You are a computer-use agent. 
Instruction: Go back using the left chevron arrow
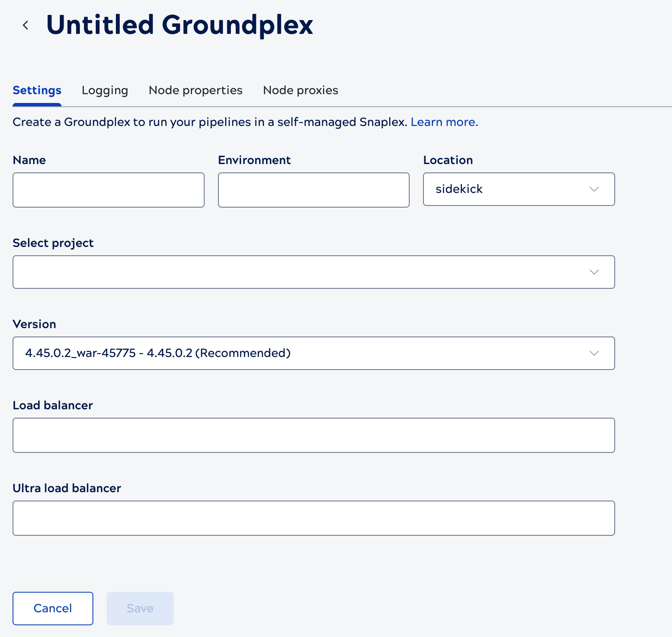(26, 25)
